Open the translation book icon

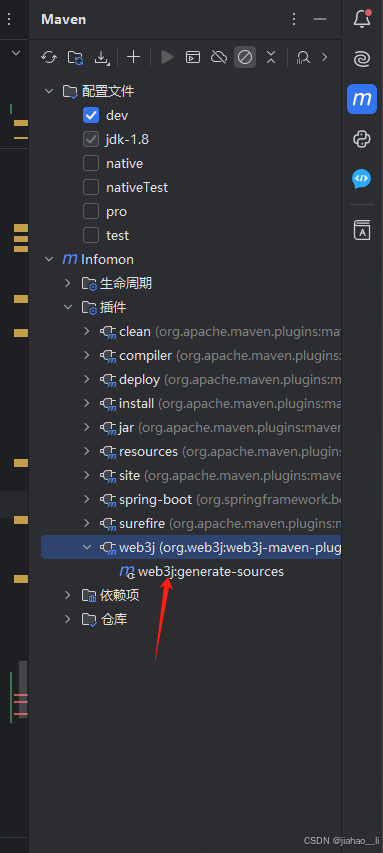(362, 230)
